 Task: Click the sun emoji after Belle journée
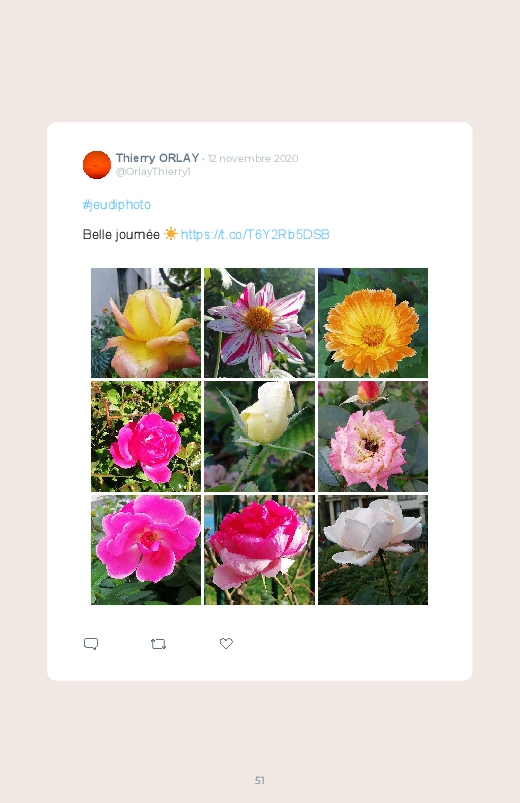coord(171,234)
